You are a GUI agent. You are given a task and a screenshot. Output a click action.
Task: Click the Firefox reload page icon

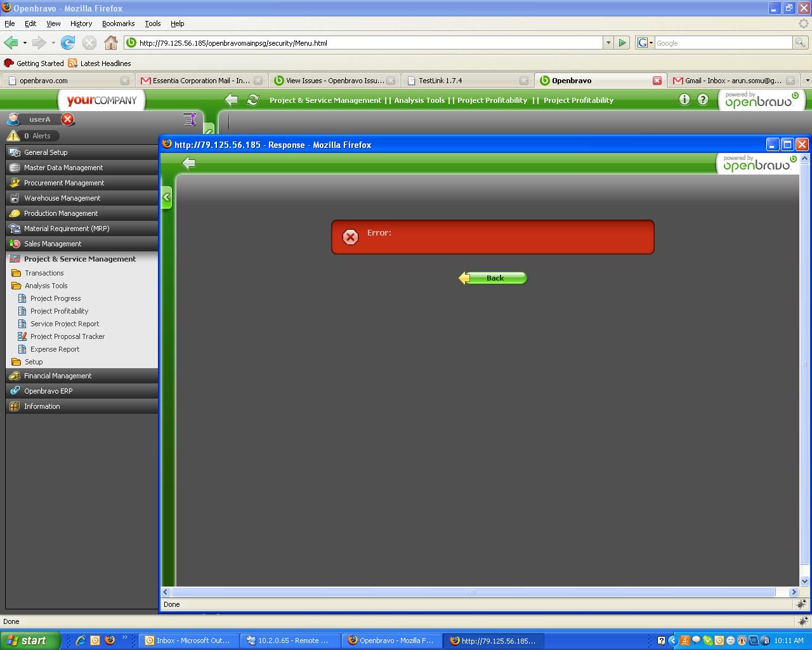pos(68,43)
